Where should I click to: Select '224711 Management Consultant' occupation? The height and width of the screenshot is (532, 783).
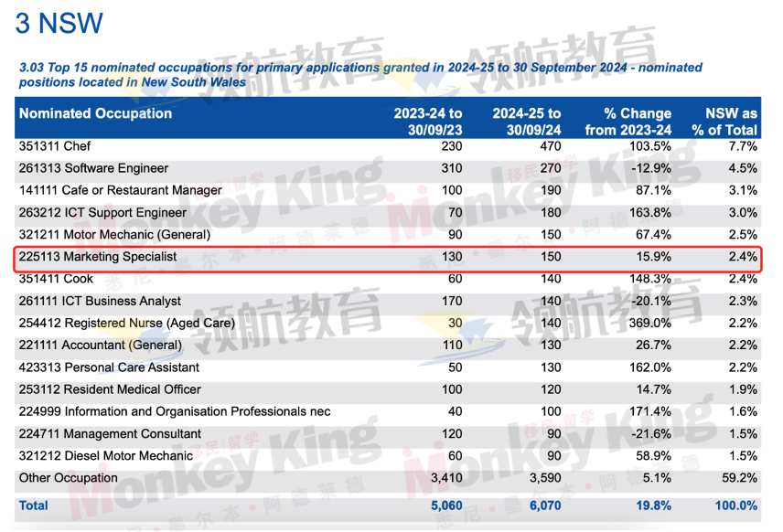tap(110, 434)
